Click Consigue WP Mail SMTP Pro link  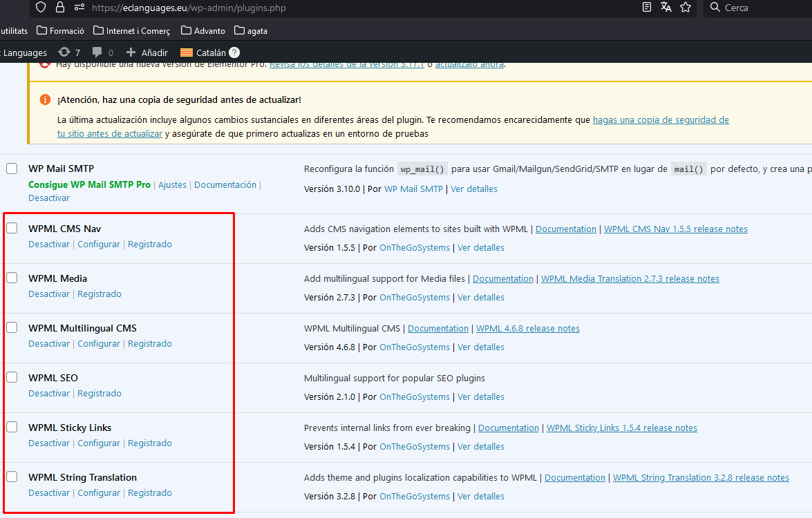[89, 184]
